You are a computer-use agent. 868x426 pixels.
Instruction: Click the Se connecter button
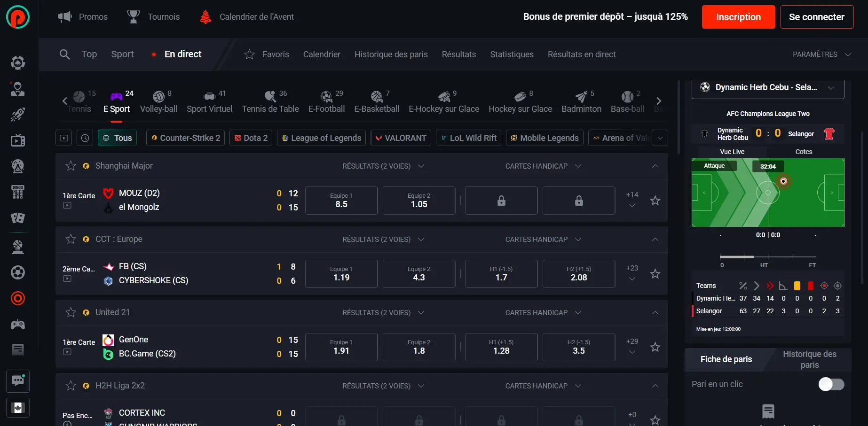point(817,17)
